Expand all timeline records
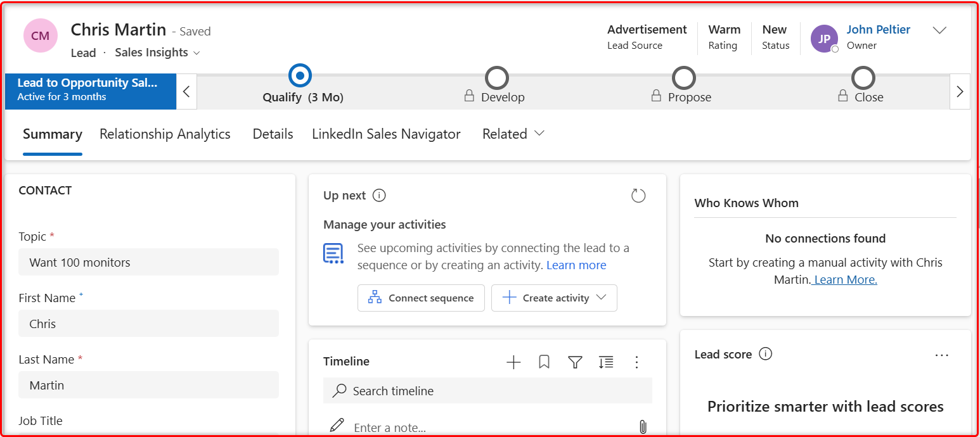 [x=606, y=362]
